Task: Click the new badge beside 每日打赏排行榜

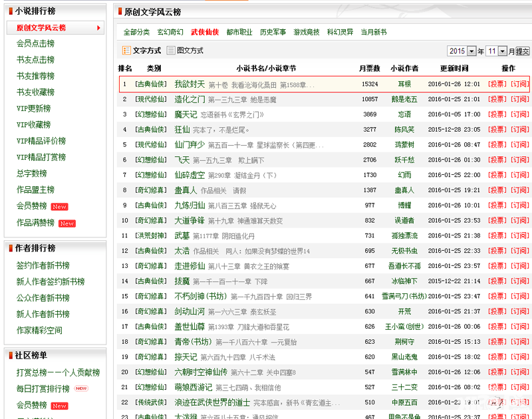Action: click(81, 388)
